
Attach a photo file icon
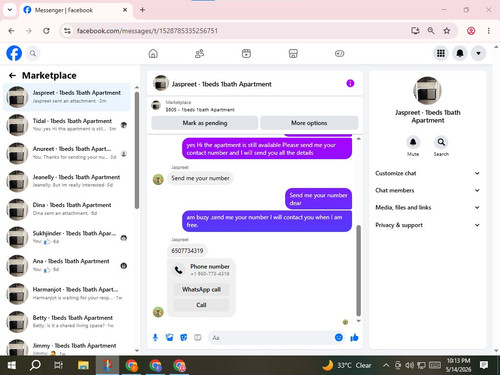[169, 338]
